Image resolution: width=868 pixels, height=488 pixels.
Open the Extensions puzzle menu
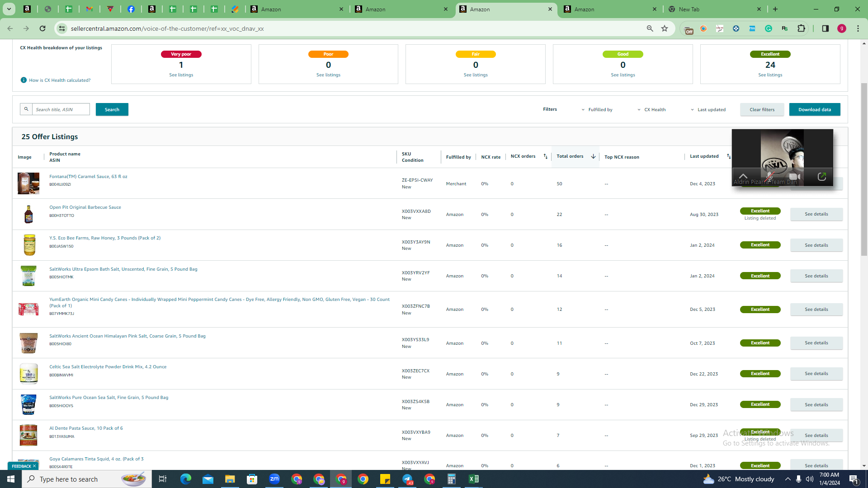(801, 28)
